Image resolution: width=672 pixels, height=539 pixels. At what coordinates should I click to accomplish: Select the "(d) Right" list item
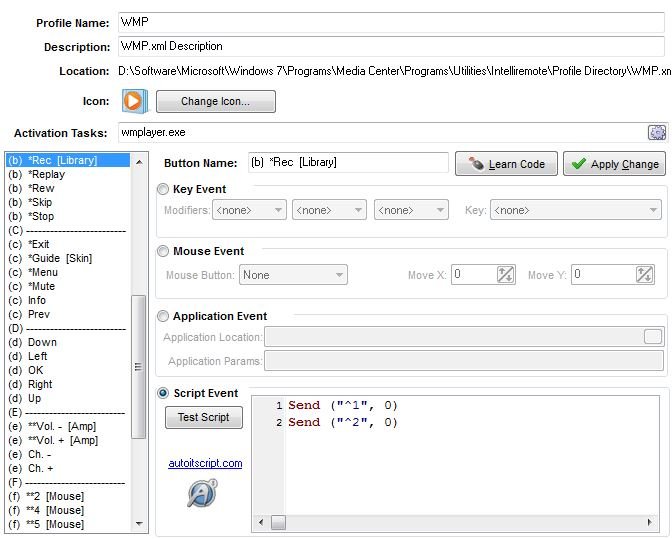(x=68, y=384)
